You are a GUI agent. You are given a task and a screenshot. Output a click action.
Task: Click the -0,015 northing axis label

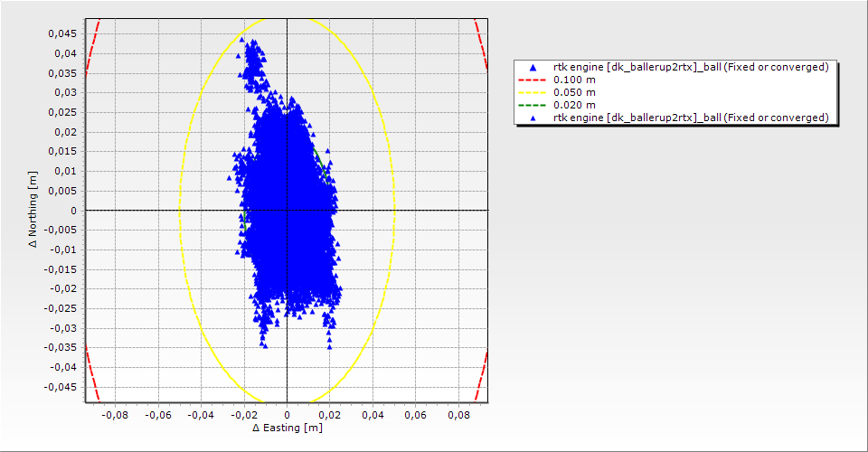click(x=61, y=269)
